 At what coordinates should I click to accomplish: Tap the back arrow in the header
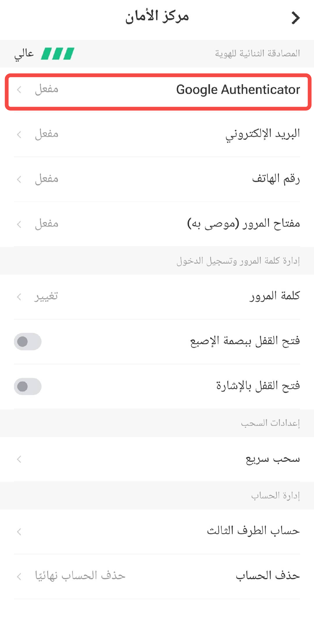295,18
